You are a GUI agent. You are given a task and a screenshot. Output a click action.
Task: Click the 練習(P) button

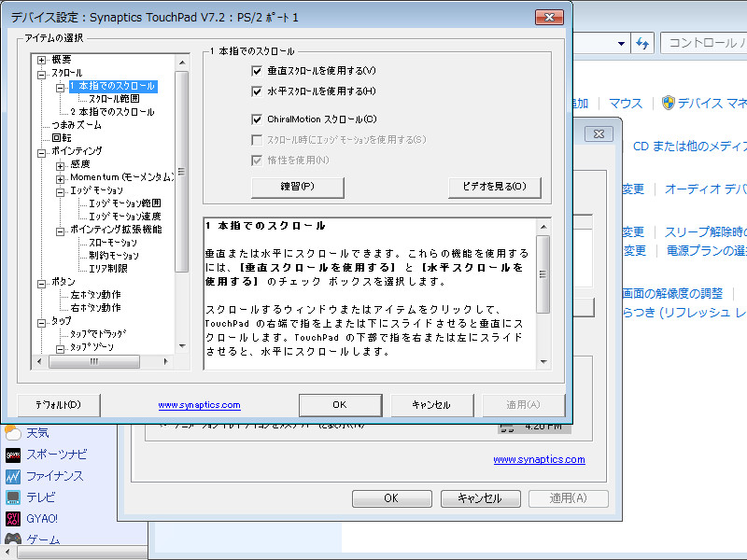(297, 187)
